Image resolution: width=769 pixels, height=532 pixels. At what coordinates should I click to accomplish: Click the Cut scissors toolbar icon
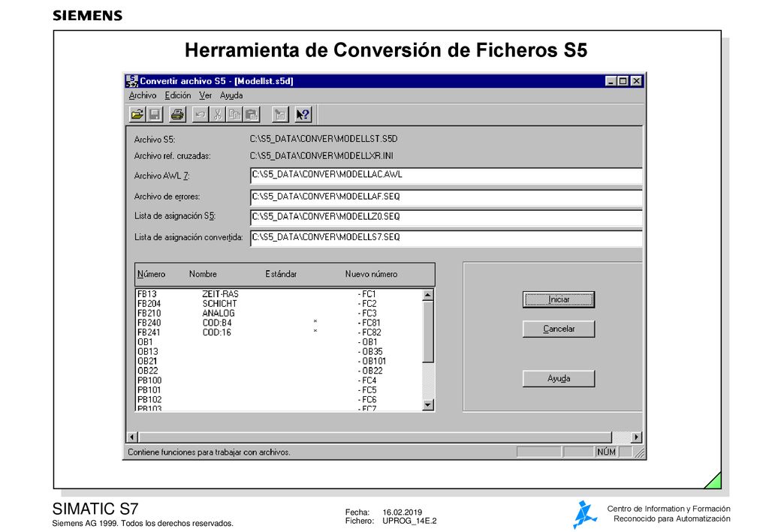217,115
